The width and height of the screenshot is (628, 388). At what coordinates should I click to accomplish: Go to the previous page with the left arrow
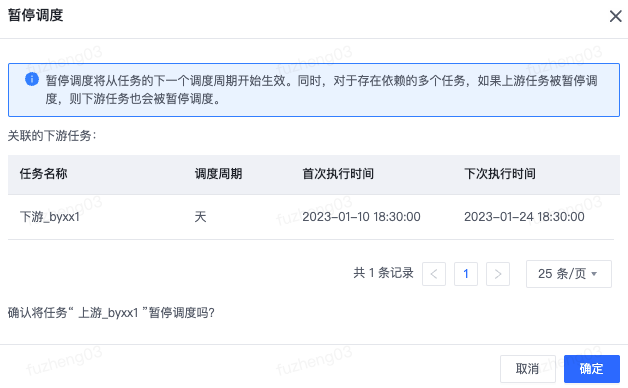click(x=434, y=274)
